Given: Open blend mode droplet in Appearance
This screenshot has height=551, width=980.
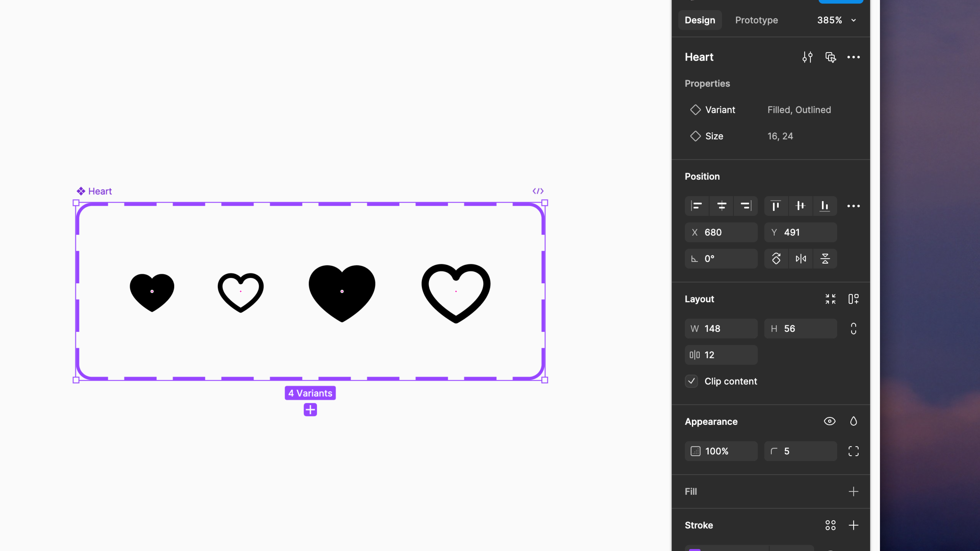Looking at the screenshot, I should pyautogui.click(x=853, y=421).
